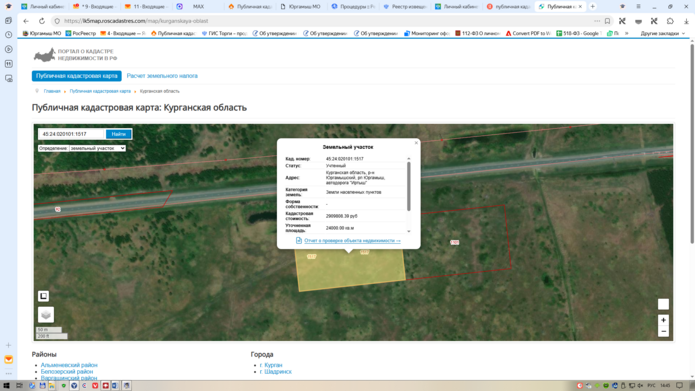Zoom out the map with minus button

pos(663,331)
